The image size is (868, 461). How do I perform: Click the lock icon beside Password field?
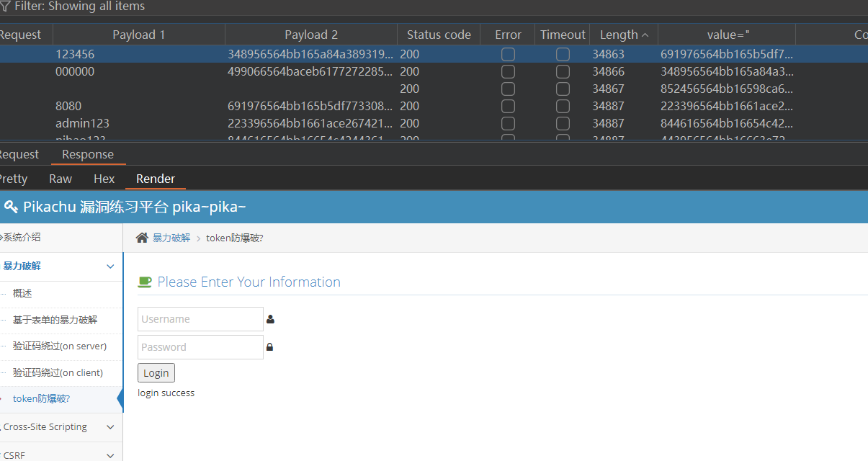click(x=270, y=347)
